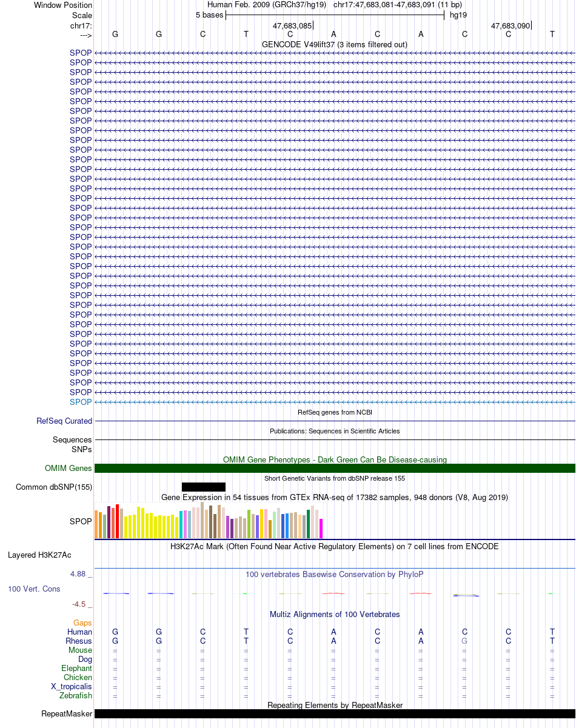
Task: Select the light-blue SPOP transcript label
Action: pos(81,402)
